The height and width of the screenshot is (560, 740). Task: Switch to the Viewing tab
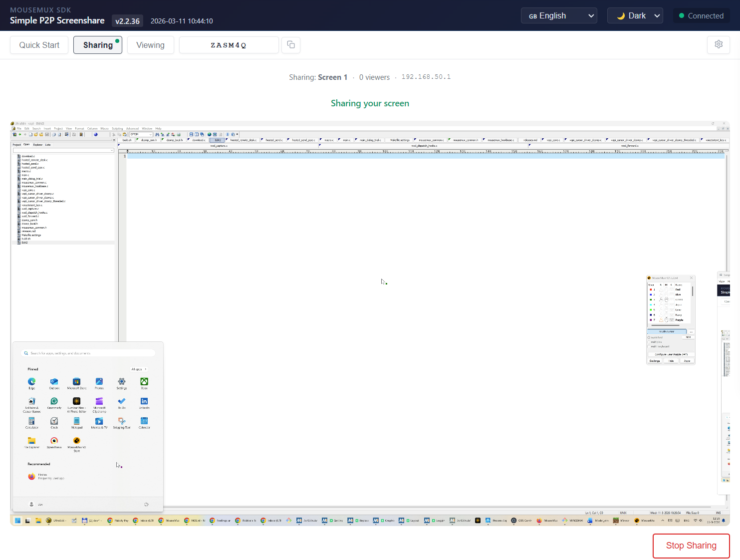(x=150, y=45)
